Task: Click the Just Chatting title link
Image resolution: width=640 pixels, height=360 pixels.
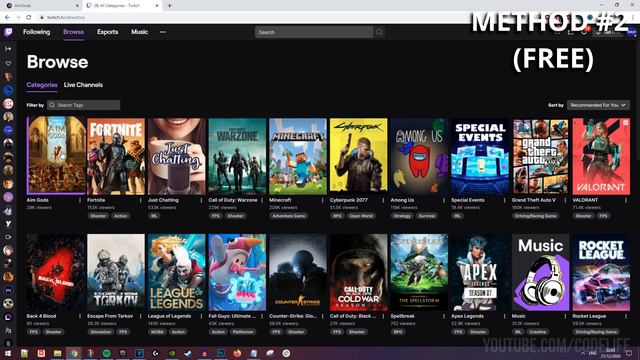Action: tap(163, 200)
